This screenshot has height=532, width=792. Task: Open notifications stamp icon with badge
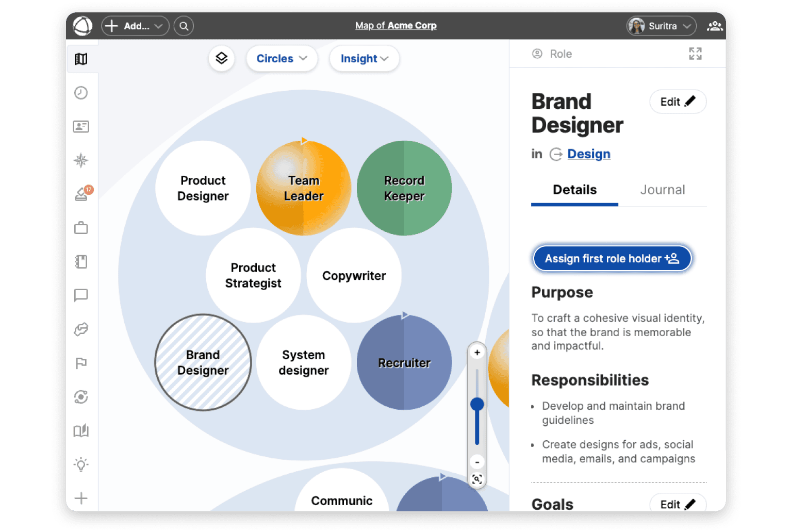tap(81, 194)
